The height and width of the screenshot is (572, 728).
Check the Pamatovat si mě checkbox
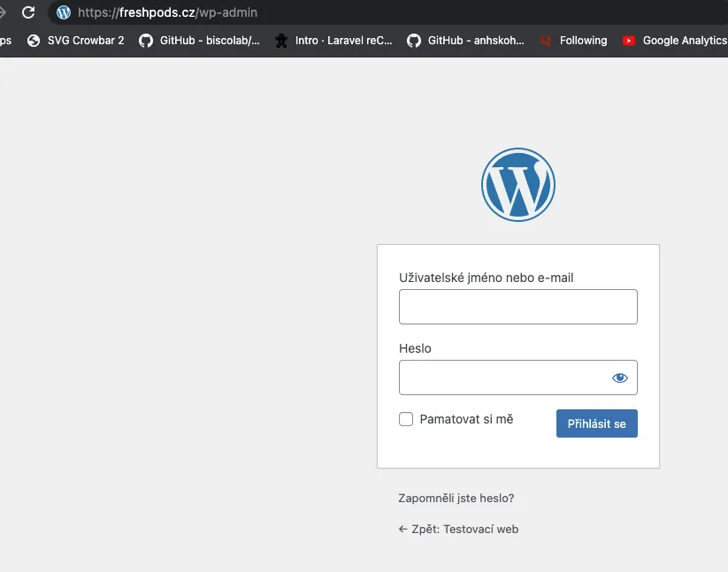point(406,419)
